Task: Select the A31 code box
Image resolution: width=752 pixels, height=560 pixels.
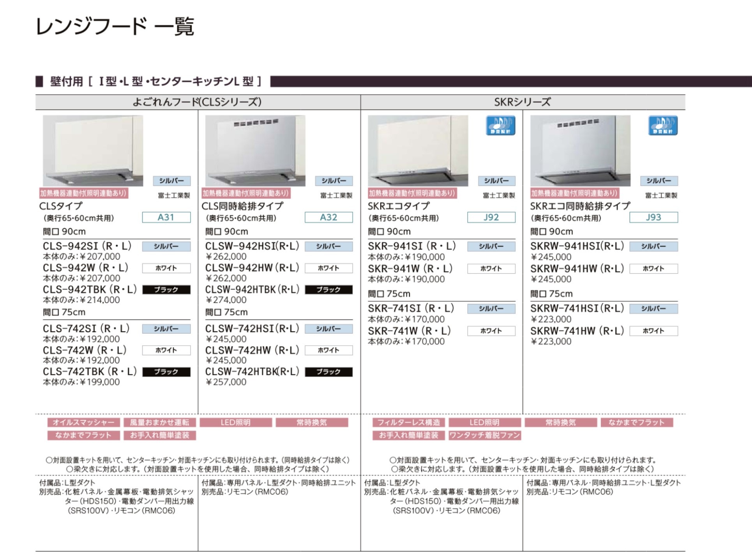Action: [166, 217]
